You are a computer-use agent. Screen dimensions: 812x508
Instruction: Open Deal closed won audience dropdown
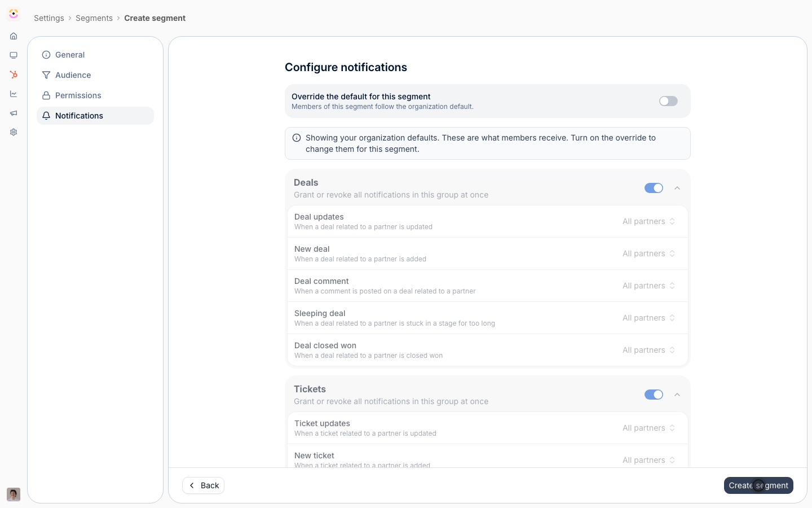pos(649,350)
